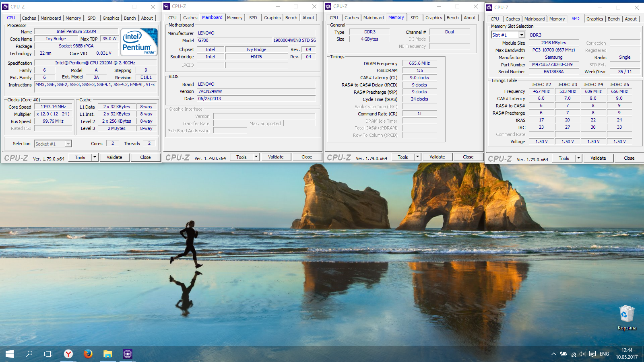Open Recycle Bin on desktop
Viewport: 644px width, 362px height.
[627, 318]
